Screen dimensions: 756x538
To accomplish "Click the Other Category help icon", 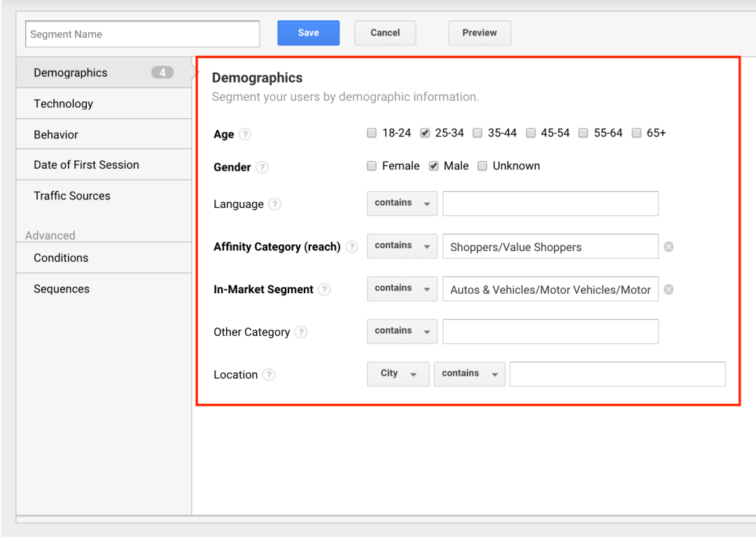I will click(300, 332).
